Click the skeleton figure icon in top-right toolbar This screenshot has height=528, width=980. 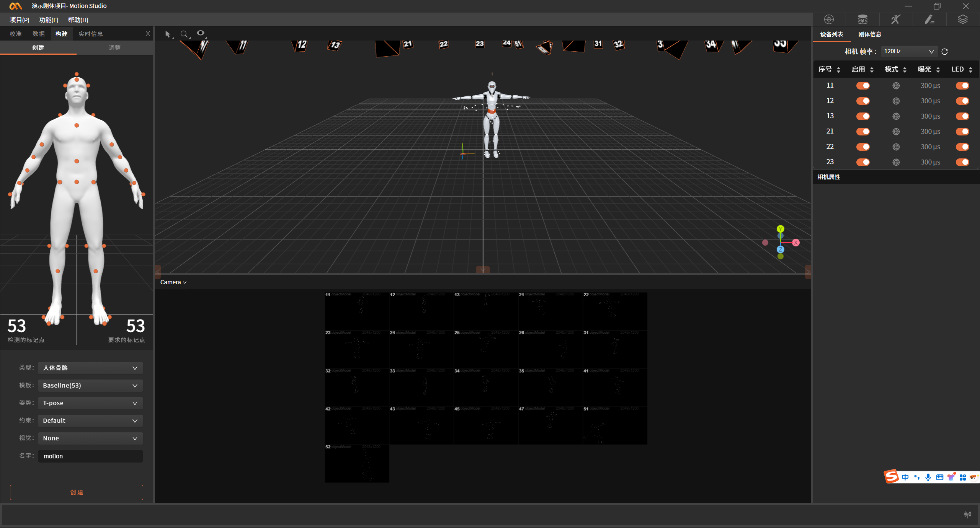tap(895, 20)
